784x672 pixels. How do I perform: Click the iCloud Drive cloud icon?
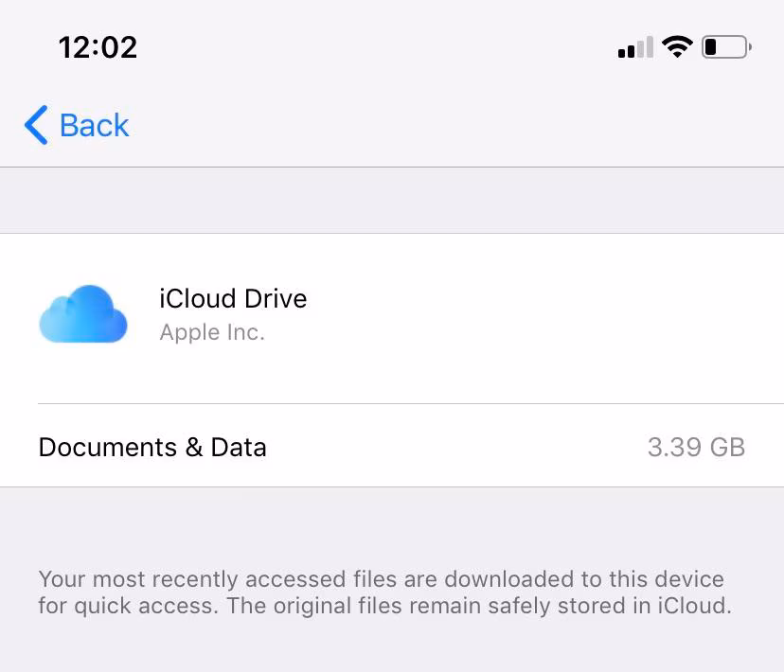pyautogui.click(x=83, y=313)
